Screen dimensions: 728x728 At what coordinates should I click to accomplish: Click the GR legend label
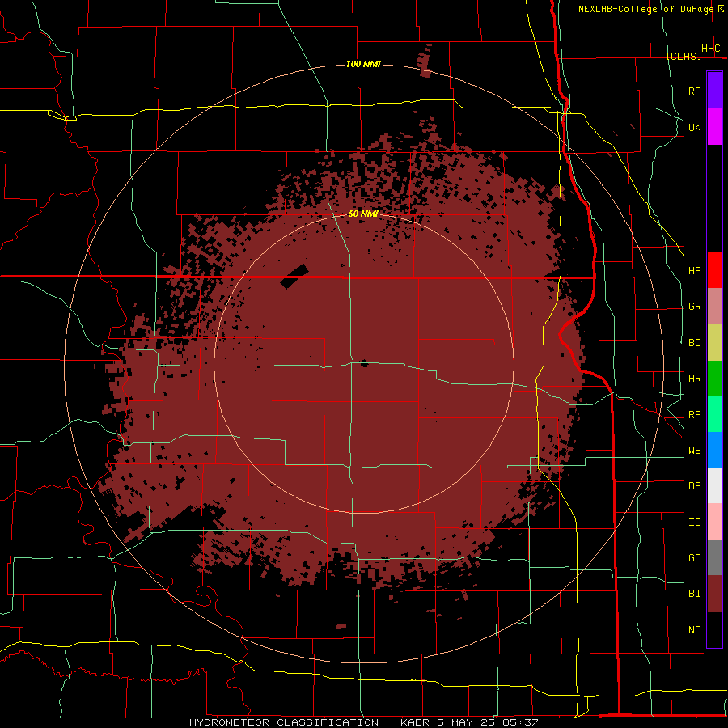pyautogui.click(x=694, y=307)
